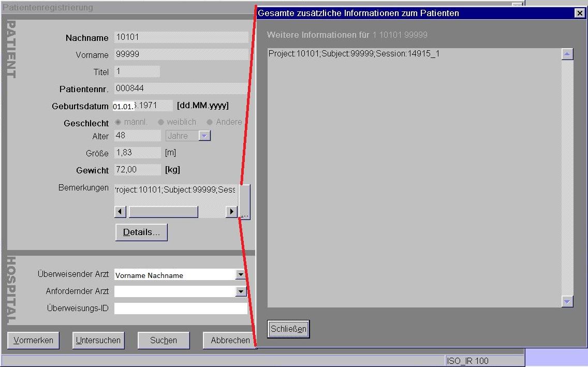This screenshot has width=588, height=367.
Task: Click the Schließen button
Action: click(x=288, y=329)
